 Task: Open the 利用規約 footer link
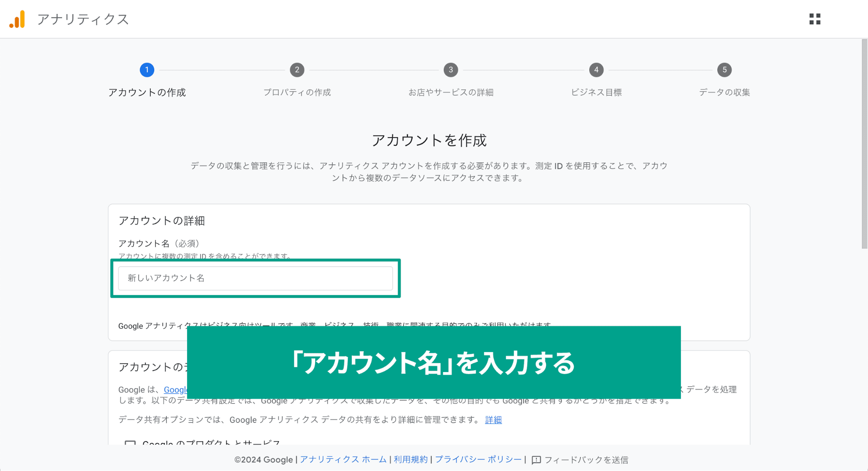[x=410, y=460]
